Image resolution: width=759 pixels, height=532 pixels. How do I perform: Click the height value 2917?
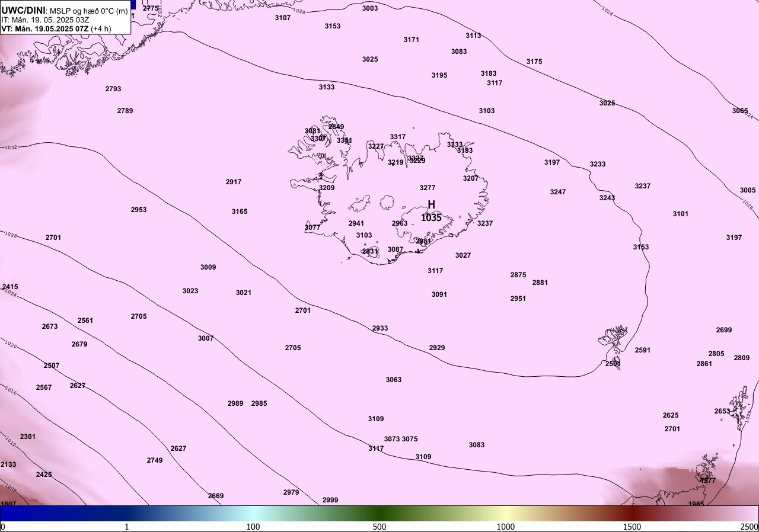coord(234,182)
